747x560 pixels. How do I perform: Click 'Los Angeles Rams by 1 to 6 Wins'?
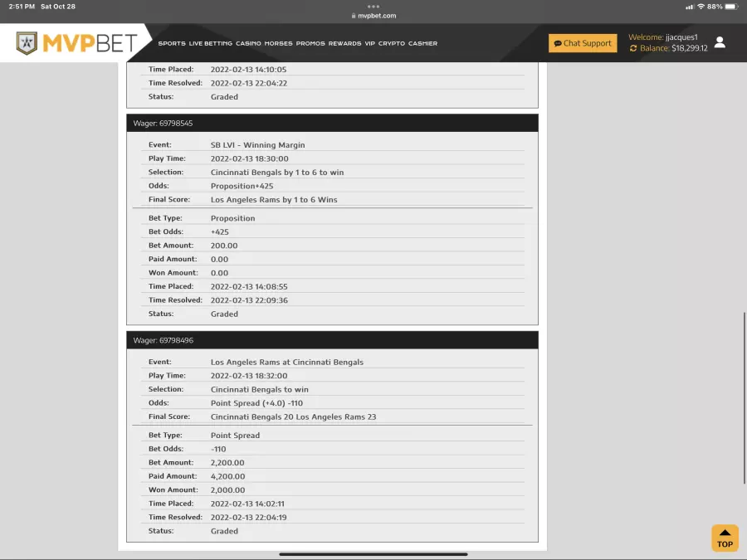click(x=274, y=199)
